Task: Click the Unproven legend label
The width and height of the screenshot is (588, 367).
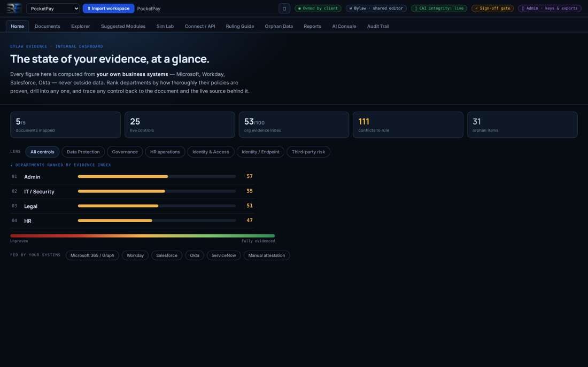Action: [19, 241]
